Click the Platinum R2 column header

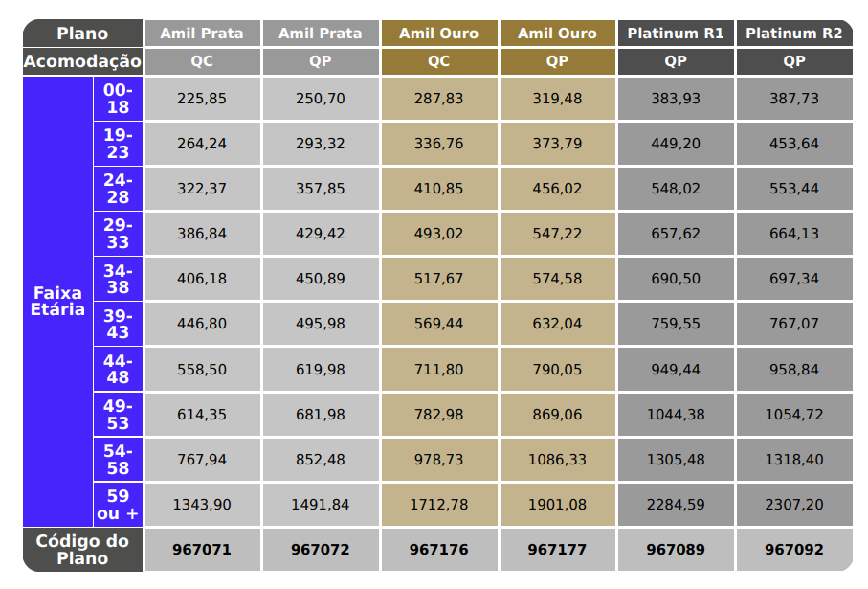(793, 34)
